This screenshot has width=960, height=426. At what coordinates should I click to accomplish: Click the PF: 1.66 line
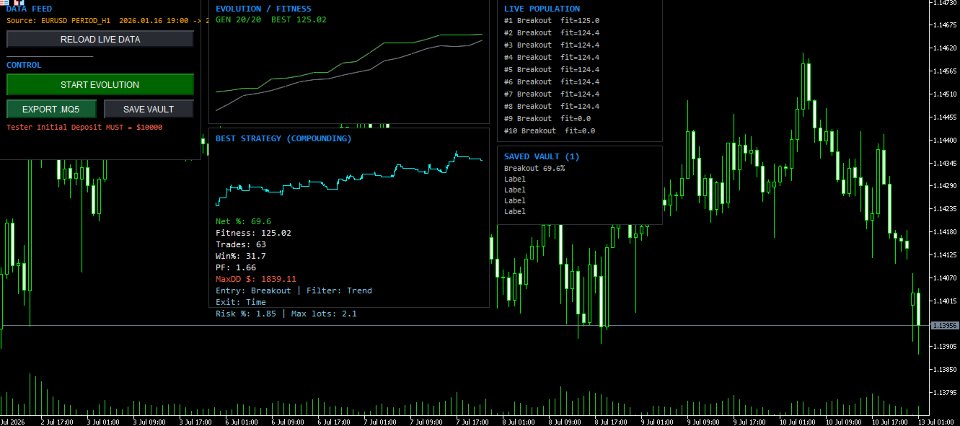(236, 267)
